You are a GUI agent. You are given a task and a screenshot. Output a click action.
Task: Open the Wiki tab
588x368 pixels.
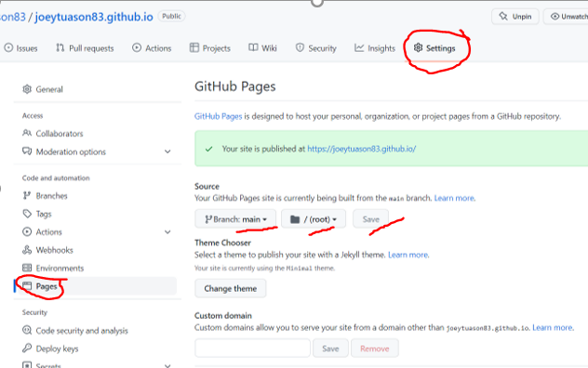(x=262, y=48)
